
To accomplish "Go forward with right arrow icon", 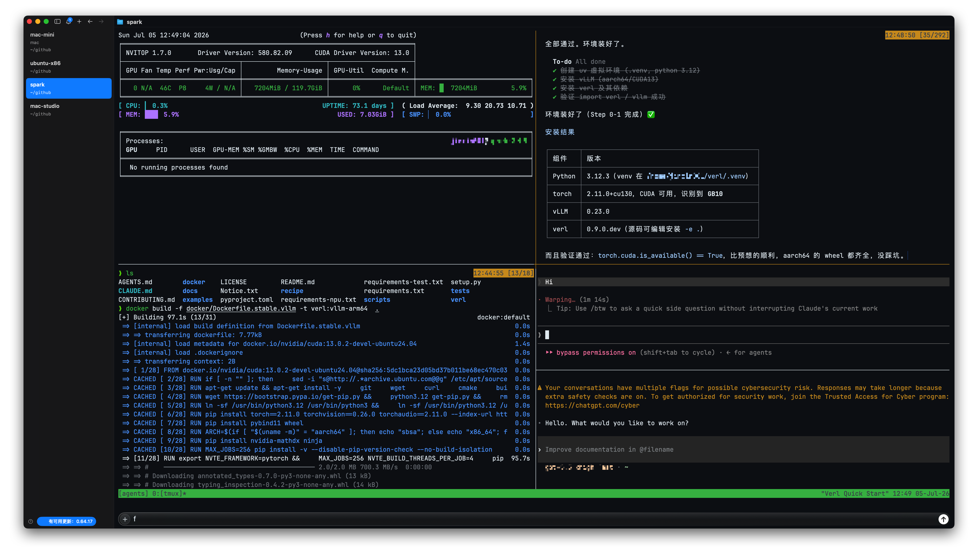I will pos(101,22).
